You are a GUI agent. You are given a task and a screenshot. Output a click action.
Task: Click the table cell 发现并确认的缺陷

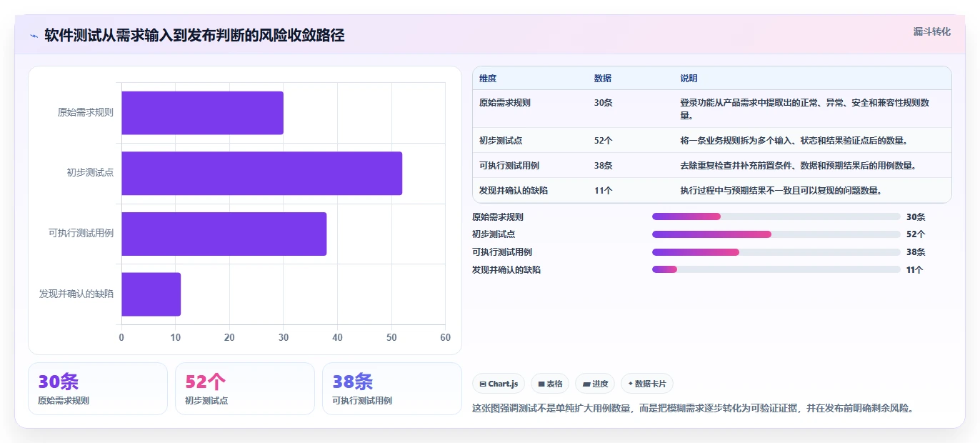click(514, 190)
